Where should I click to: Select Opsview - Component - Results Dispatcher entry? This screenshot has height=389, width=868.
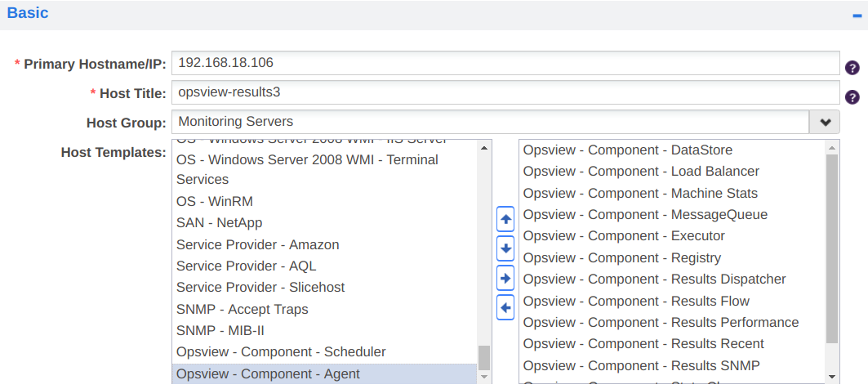pos(672,279)
